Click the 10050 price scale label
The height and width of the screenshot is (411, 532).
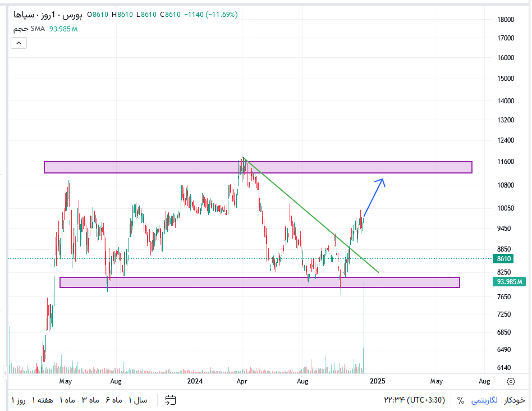pyautogui.click(x=506, y=208)
